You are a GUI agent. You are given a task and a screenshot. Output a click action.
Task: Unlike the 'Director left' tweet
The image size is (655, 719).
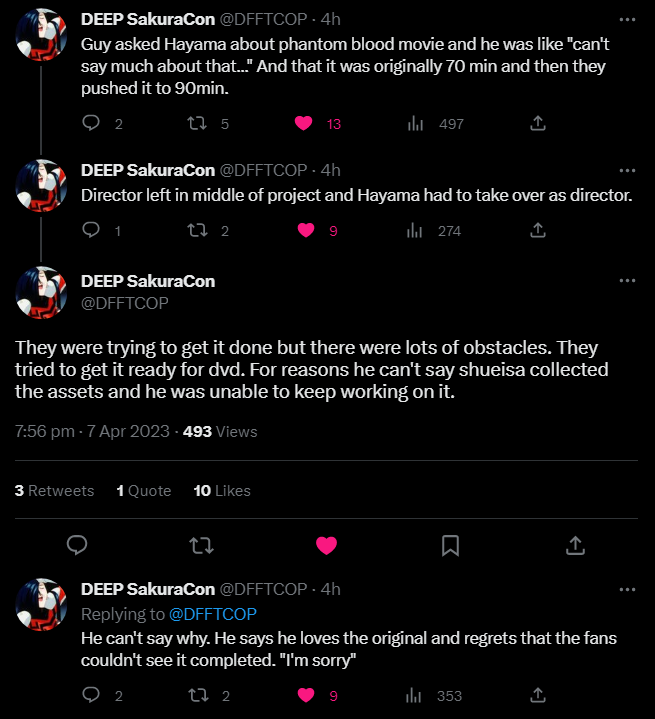304,230
